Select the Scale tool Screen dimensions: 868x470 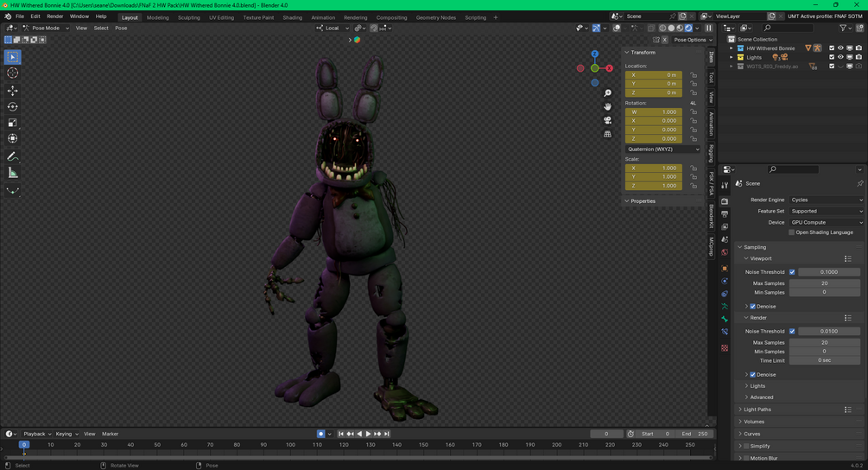[13, 123]
